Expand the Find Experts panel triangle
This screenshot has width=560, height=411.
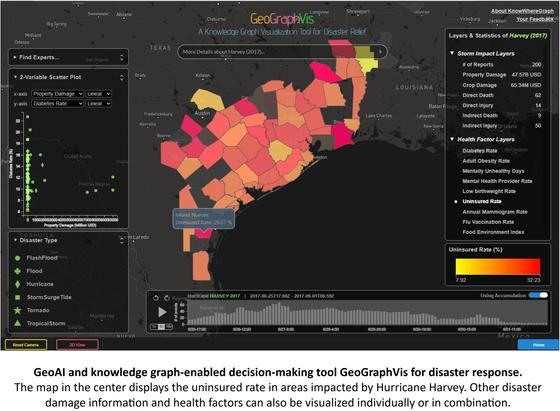(x=15, y=57)
